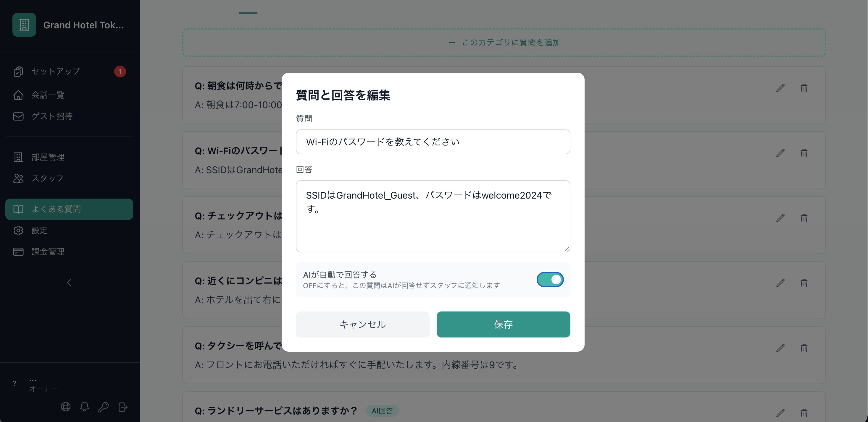This screenshot has width=868, height=422.
Task: Click the hotel building logo icon
Action: point(24,25)
